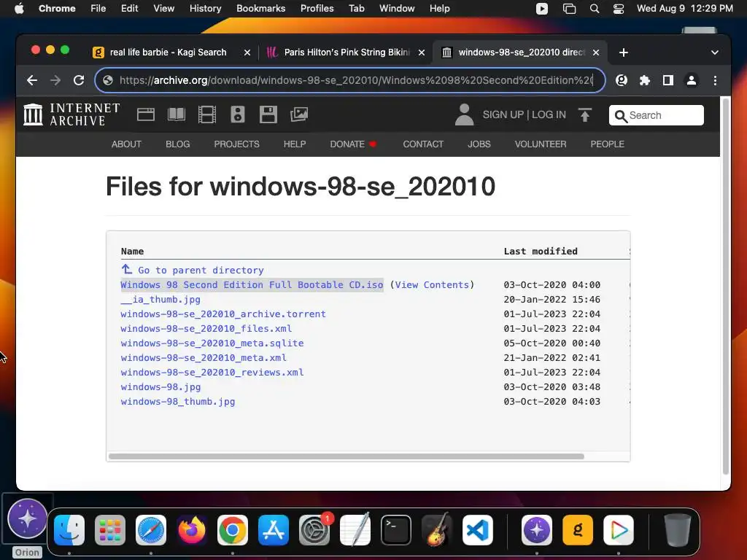The width and height of the screenshot is (747, 560).
Task: Focus the Internet Archive Search field
Action: 656,115
